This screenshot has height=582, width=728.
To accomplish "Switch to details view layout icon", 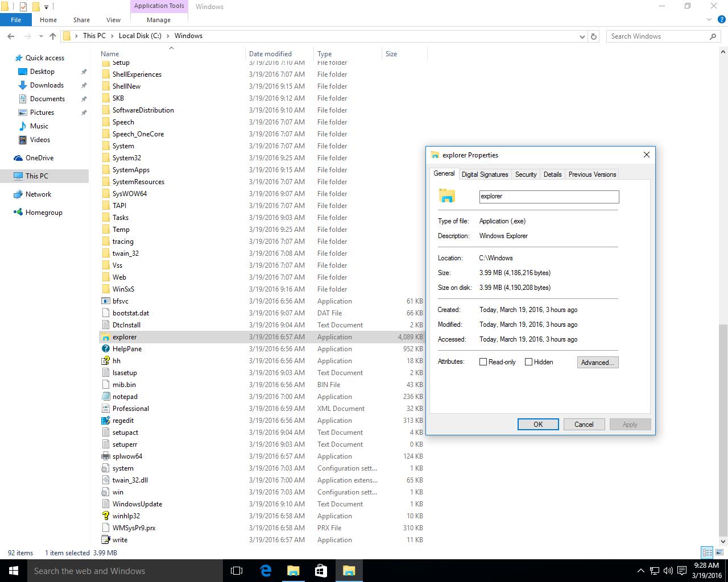I will point(707,552).
